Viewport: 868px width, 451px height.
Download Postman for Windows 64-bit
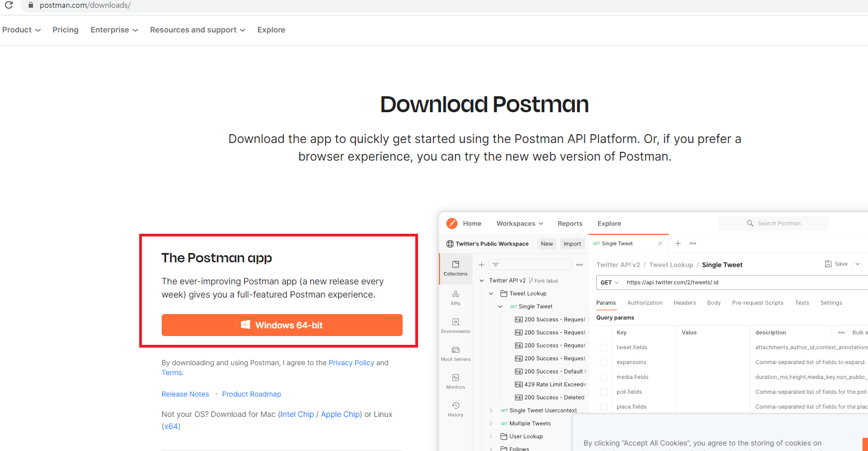(x=282, y=325)
